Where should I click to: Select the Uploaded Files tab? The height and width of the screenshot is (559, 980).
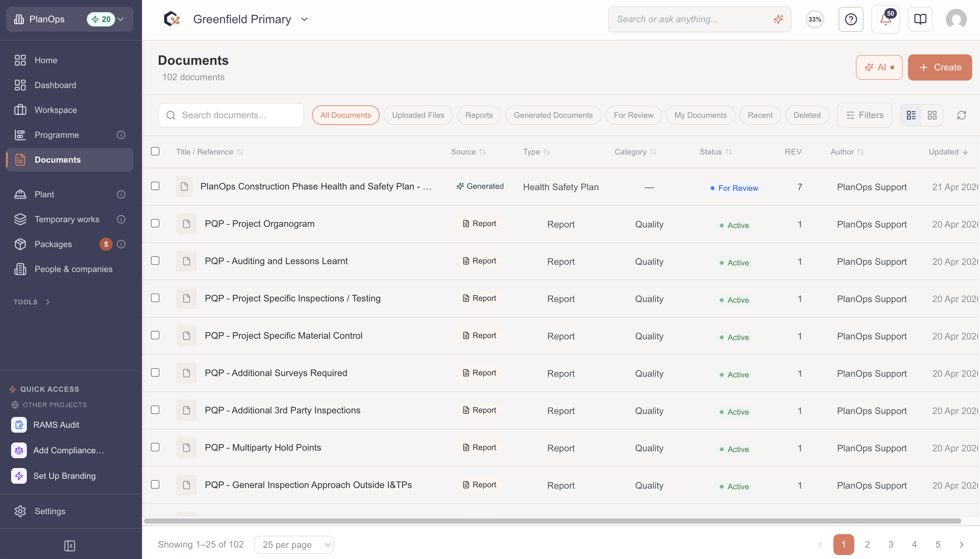[x=418, y=115]
